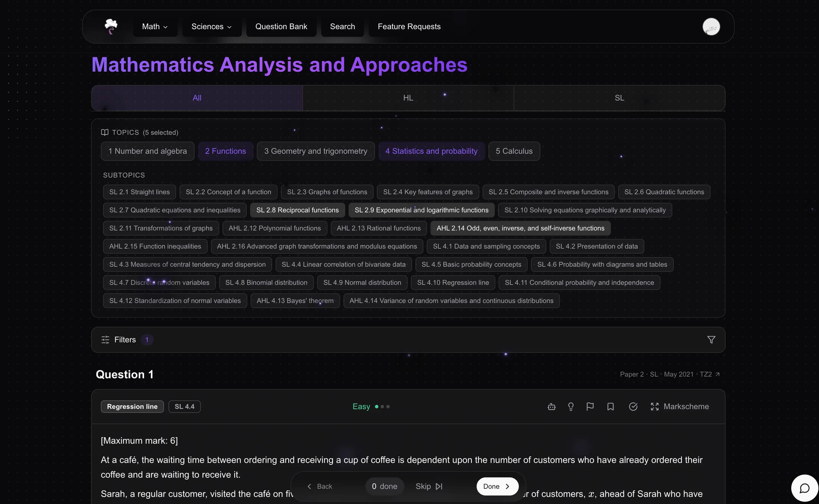Bookmark Question 1
819x504 pixels.
pos(610,406)
